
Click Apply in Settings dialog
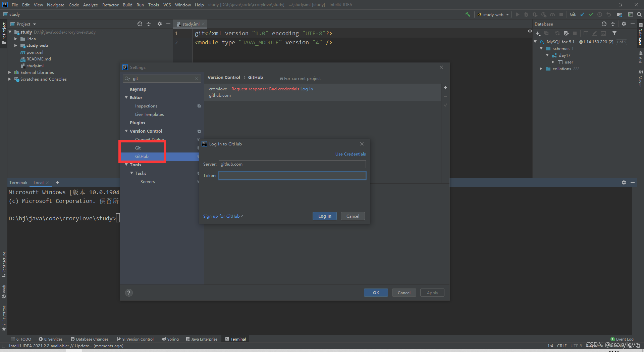pyautogui.click(x=432, y=293)
